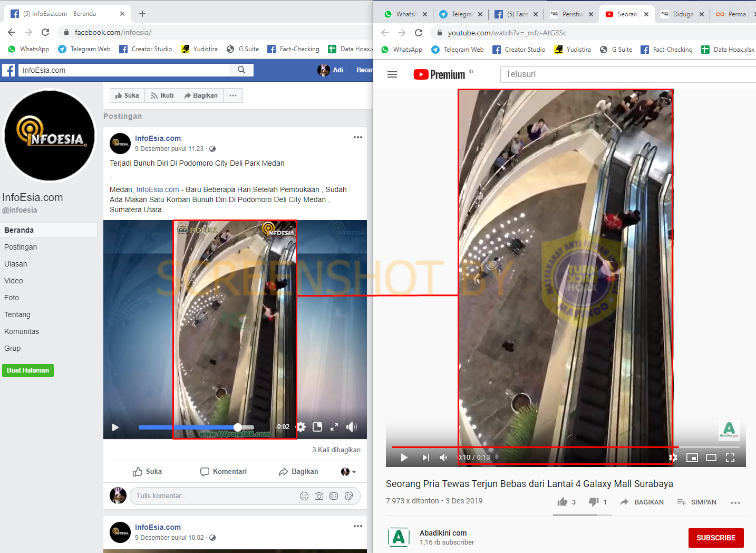Toggle YouTube miniplayer mode
Screen dimensions: 756x553
pos(692,457)
